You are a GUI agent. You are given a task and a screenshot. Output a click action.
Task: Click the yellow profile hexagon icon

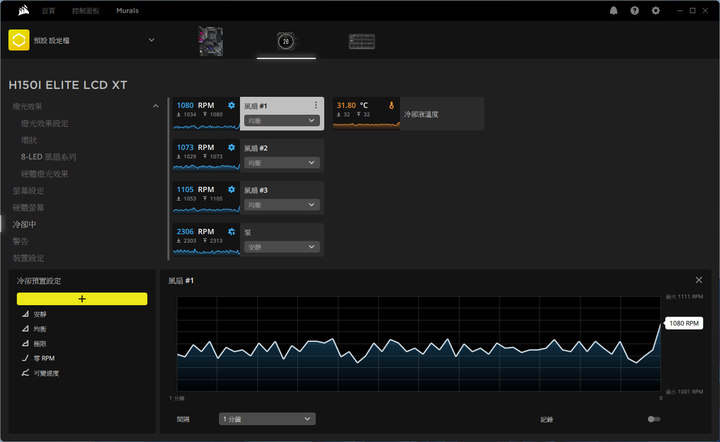point(19,40)
